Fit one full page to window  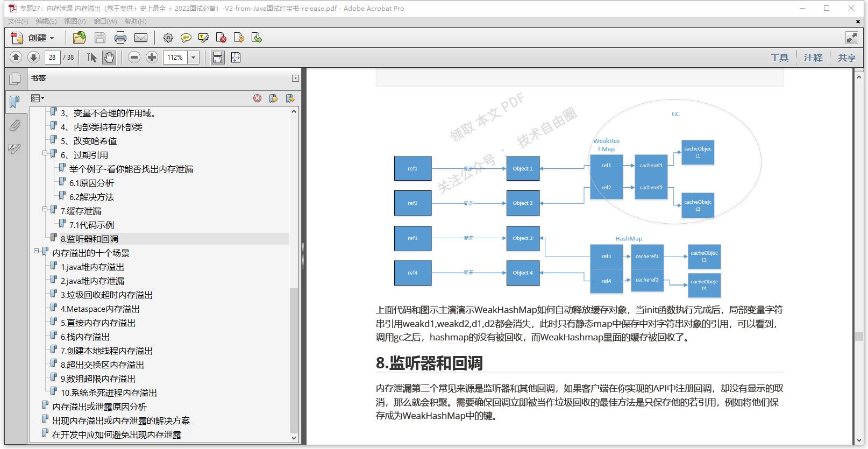[x=236, y=57]
